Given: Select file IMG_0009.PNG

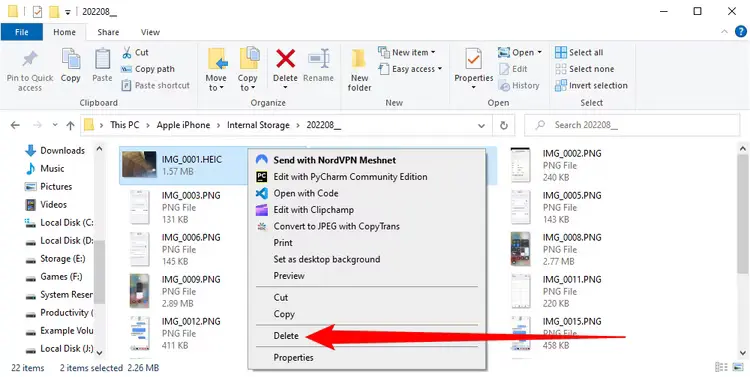Looking at the screenshot, I should (x=176, y=291).
